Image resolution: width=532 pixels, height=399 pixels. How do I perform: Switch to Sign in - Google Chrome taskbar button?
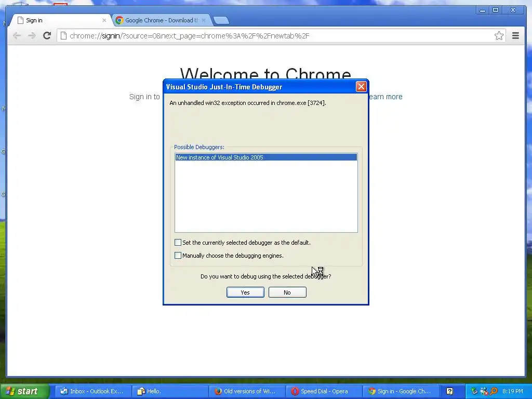pos(401,391)
